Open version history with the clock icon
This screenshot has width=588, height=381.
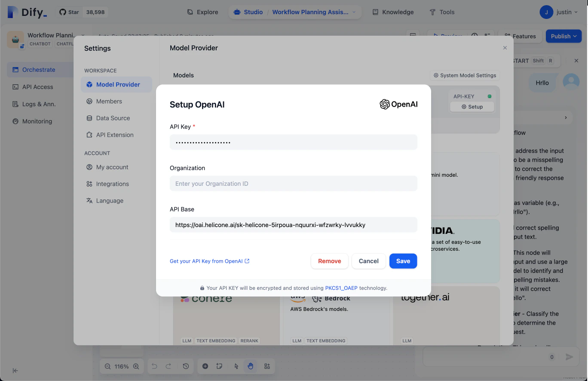click(x=186, y=366)
